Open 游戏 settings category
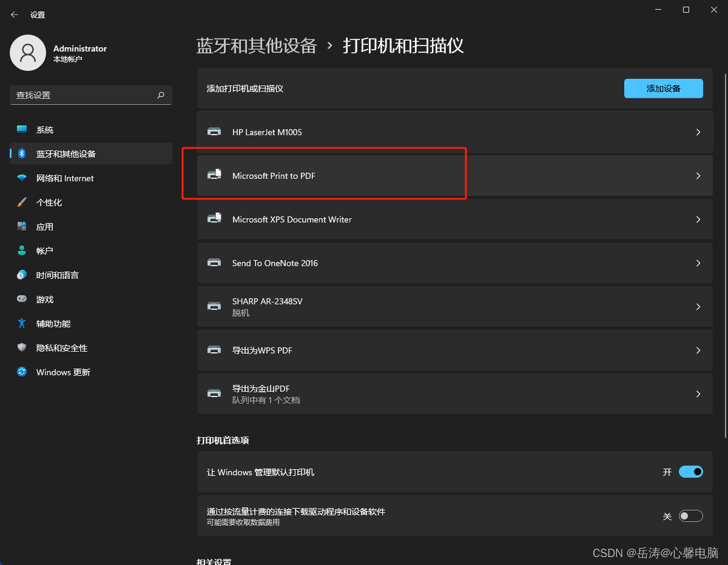The width and height of the screenshot is (728, 565). click(91, 299)
